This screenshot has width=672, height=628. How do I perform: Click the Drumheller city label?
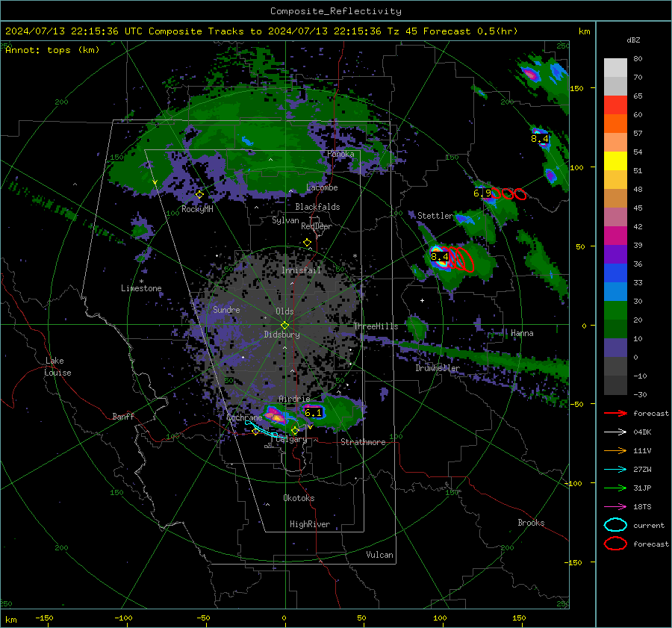tap(438, 368)
